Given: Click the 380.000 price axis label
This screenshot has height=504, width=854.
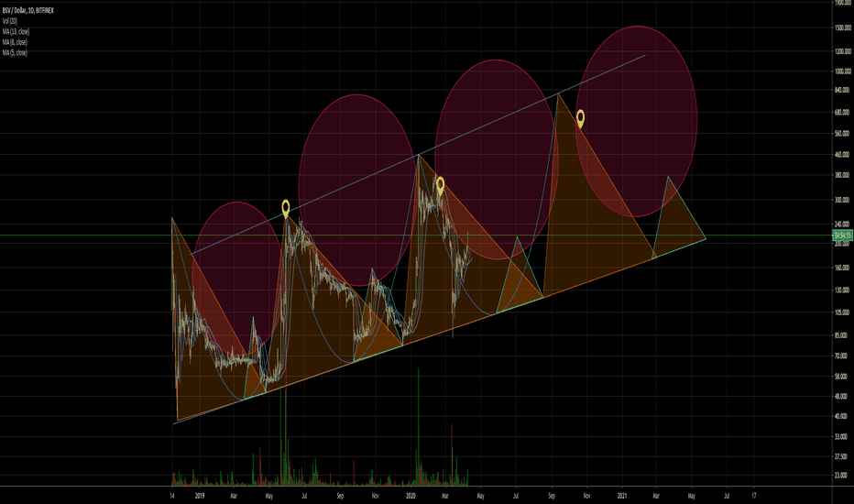Looking at the screenshot, I should (x=842, y=175).
